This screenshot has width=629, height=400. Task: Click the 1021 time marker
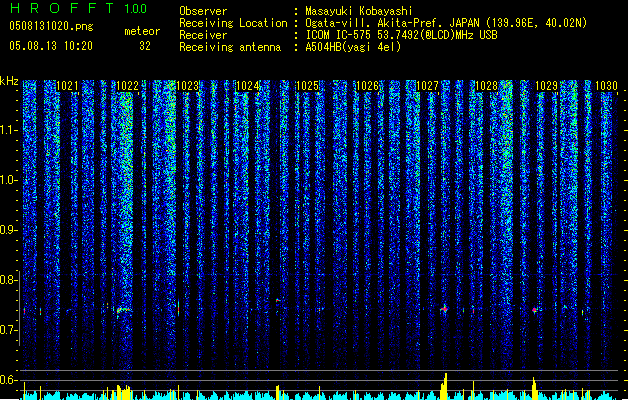click(x=67, y=86)
